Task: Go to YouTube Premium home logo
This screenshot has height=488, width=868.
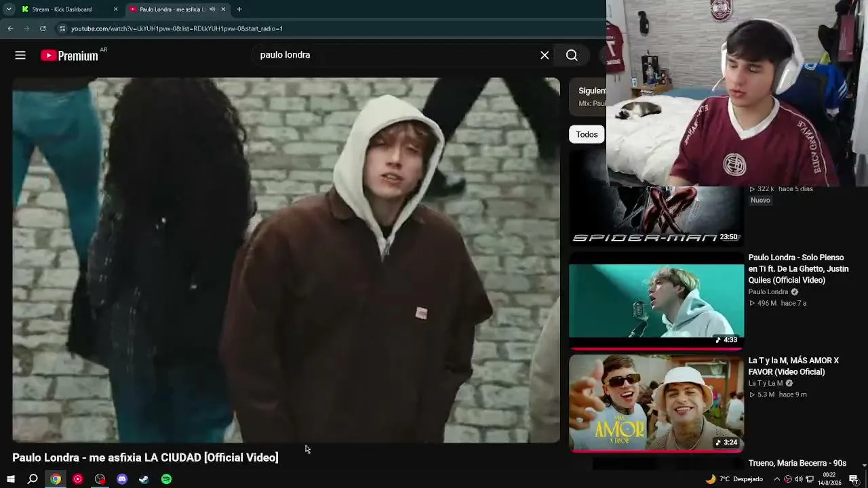Action: tap(69, 56)
